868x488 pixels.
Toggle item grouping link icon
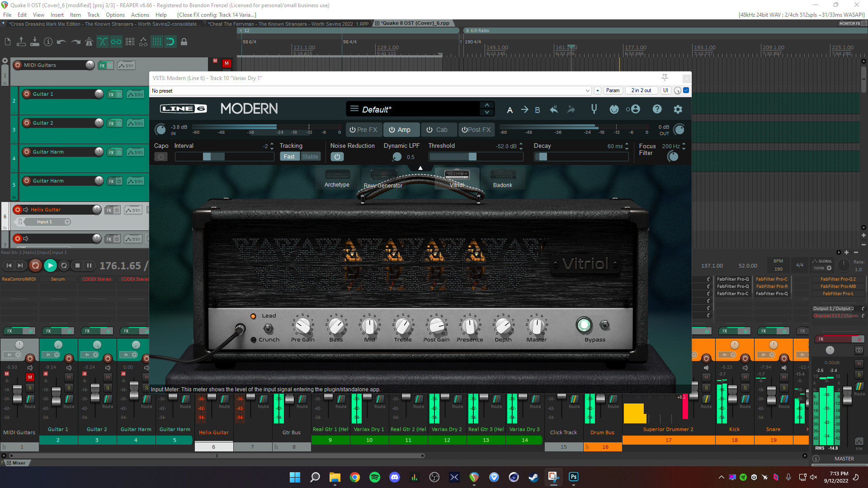pos(116,42)
